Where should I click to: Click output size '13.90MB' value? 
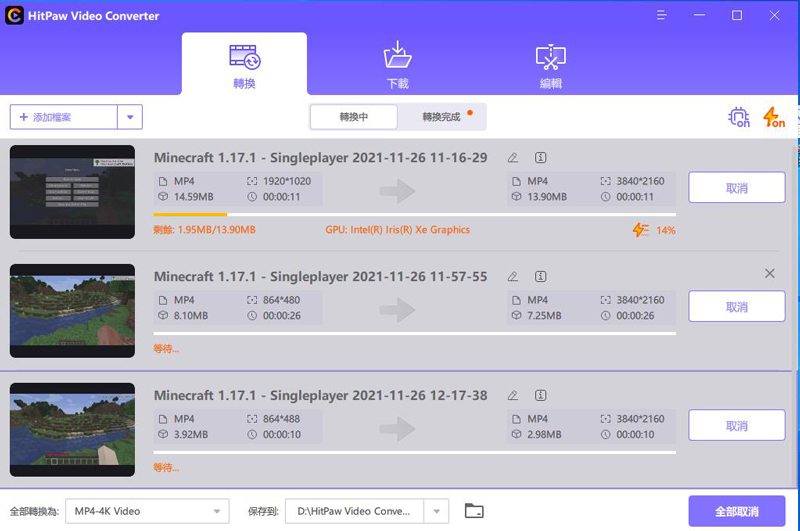pos(547,197)
